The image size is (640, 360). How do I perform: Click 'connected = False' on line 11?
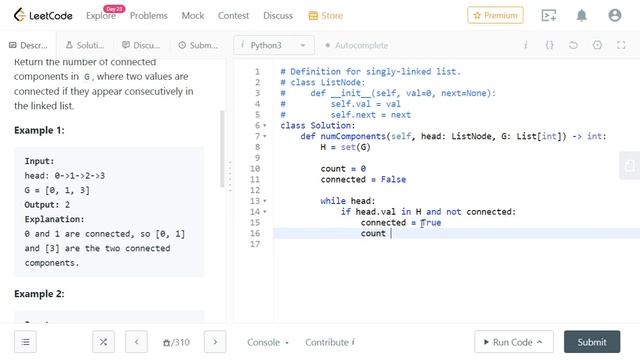(363, 180)
